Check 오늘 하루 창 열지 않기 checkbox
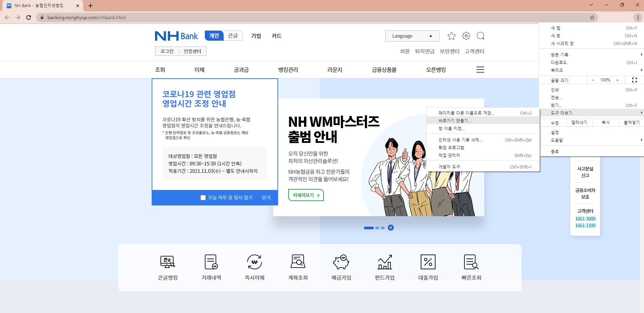Screen dimensions: 644x313 click(203, 198)
